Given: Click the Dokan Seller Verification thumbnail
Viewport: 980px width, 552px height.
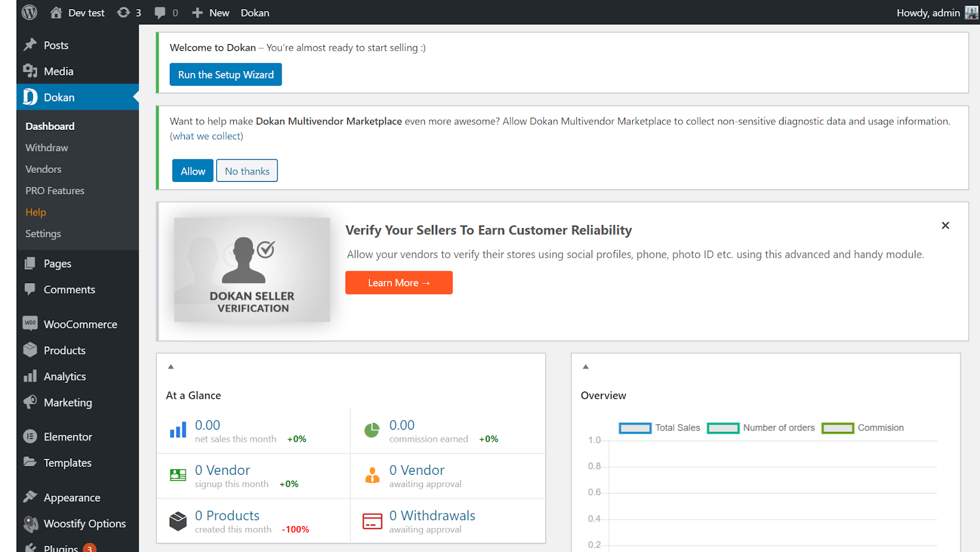Looking at the screenshot, I should 252,270.
